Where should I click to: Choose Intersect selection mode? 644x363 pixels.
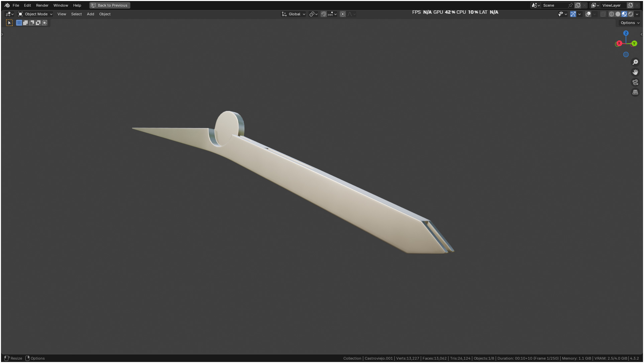tap(44, 23)
